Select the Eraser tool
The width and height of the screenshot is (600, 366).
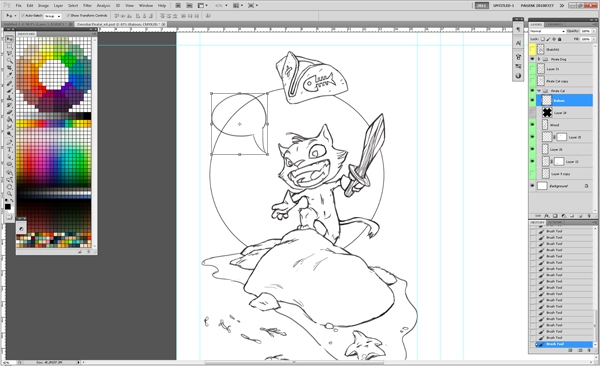tap(9, 113)
